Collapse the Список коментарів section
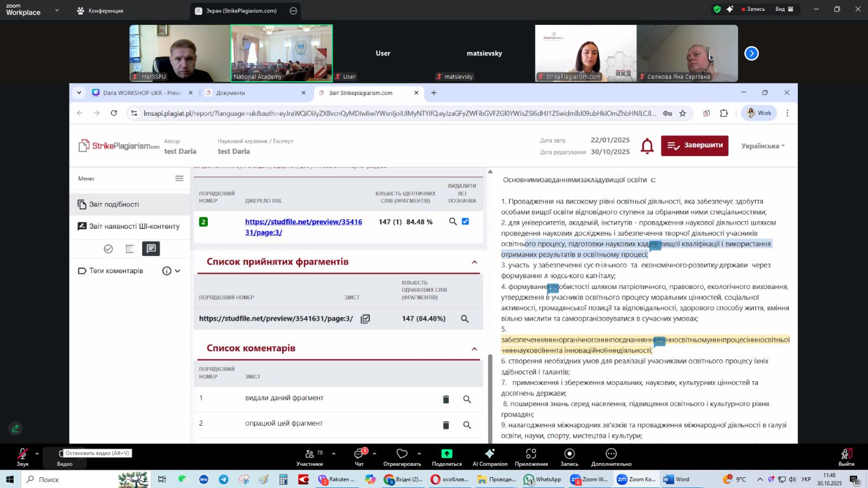 click(x=474, y=349)
